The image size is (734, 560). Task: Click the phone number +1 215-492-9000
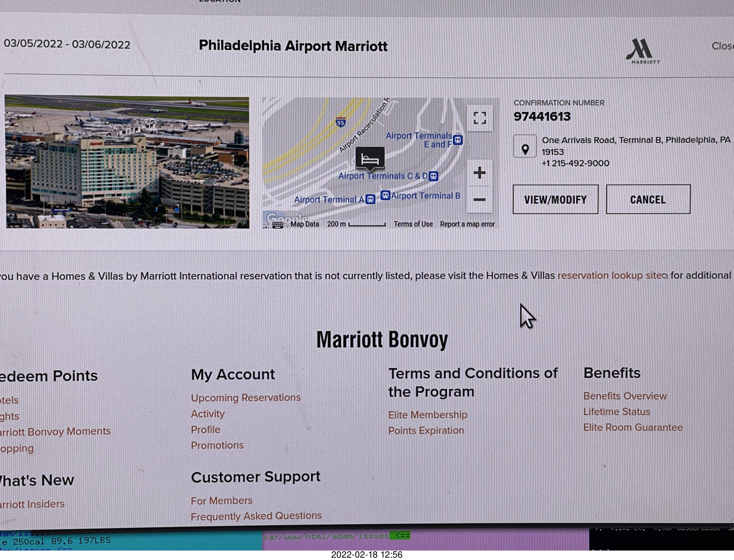tap(575, 163)
